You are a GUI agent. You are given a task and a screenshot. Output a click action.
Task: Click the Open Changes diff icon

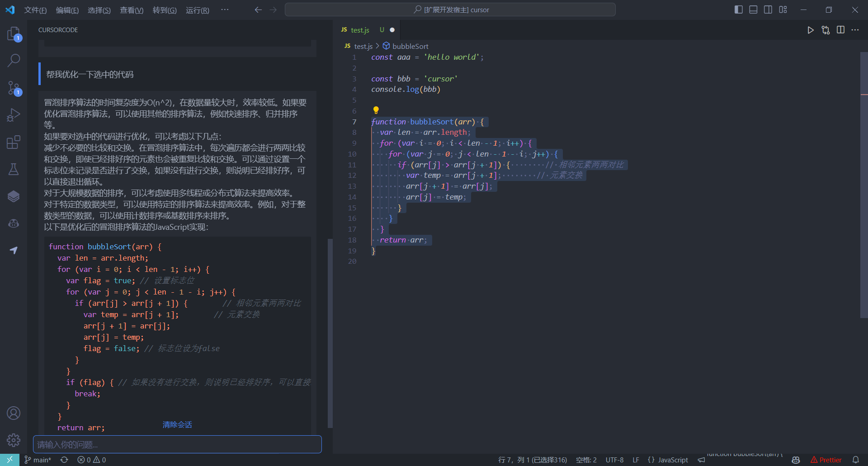click(x=826, y=30)
